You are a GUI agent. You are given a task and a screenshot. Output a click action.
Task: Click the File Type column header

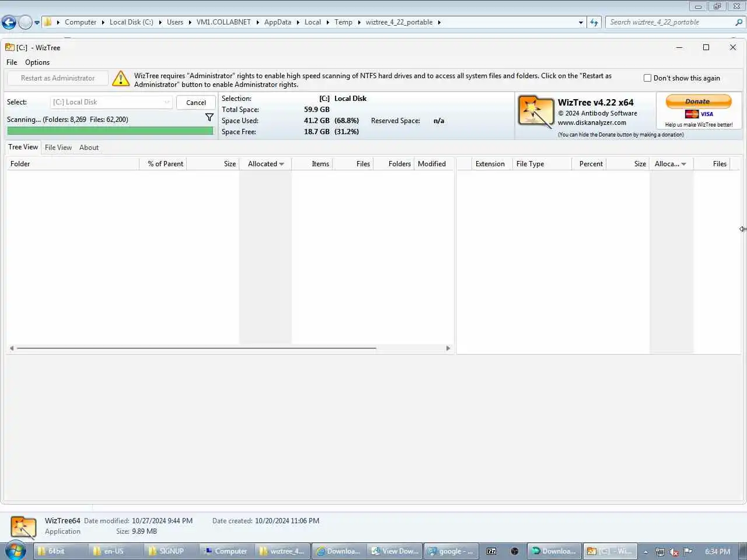[x=542, y=164]
